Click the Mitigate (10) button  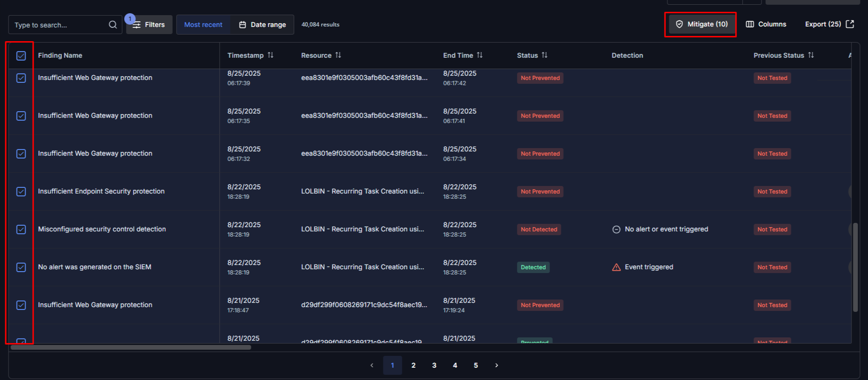[701, 24]
